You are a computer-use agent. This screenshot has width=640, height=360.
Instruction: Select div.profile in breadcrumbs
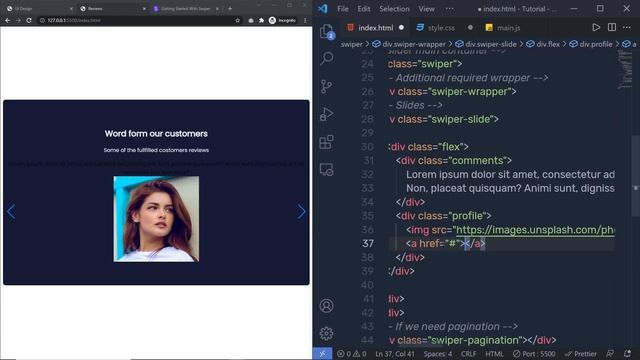click(591, 44)
